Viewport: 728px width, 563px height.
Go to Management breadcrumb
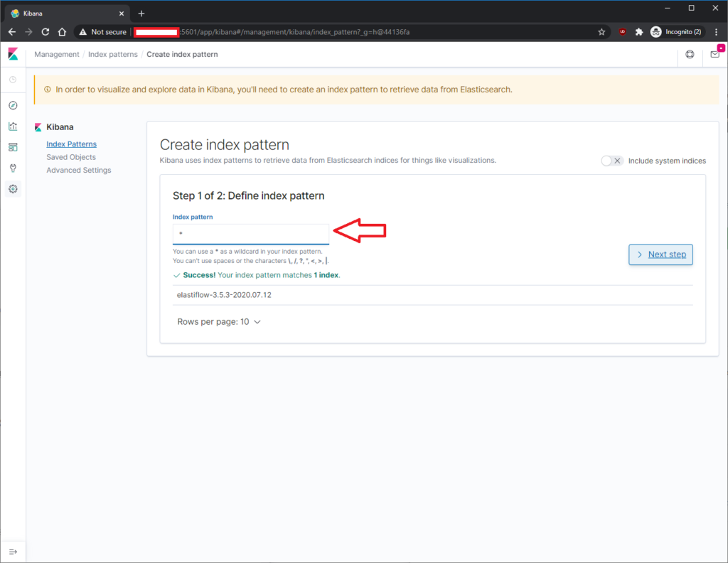tap(57, 54)
